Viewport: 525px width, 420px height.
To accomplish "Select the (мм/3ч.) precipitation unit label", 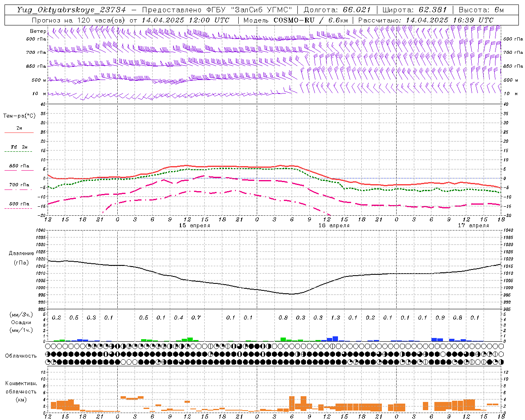I will point(21,315).
